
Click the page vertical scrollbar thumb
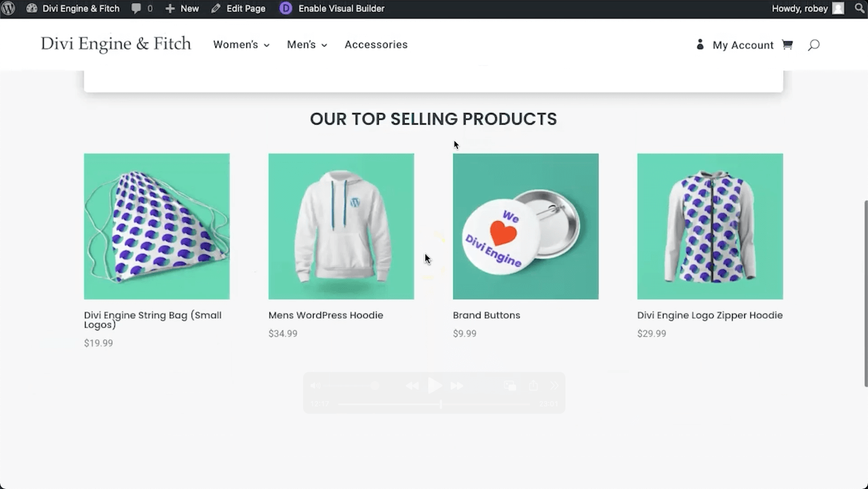tap(866, 293)
